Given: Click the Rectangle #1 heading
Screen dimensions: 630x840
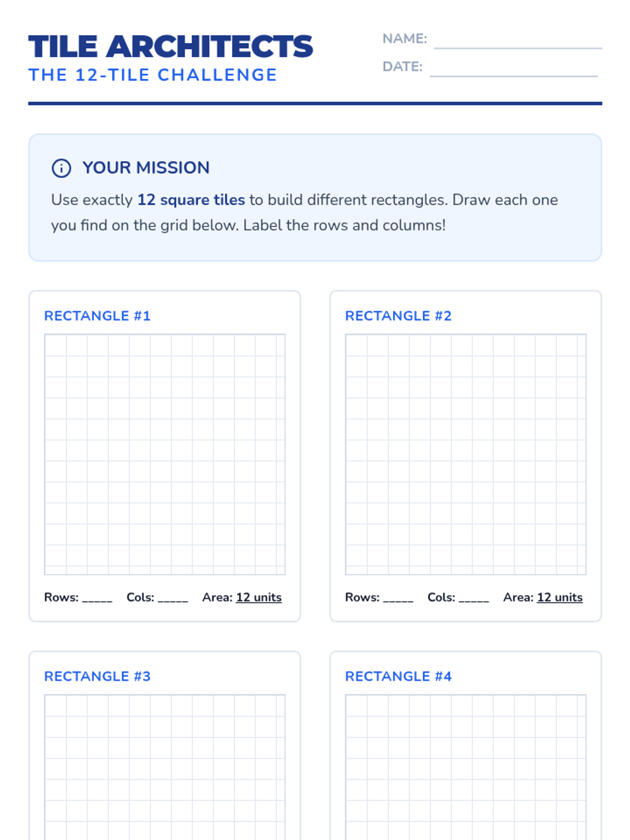Looking at the screenshot, I should click(98, 316).
